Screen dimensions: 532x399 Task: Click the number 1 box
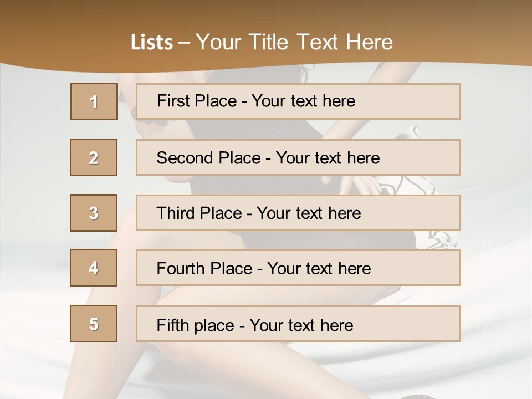pos(94,101)
